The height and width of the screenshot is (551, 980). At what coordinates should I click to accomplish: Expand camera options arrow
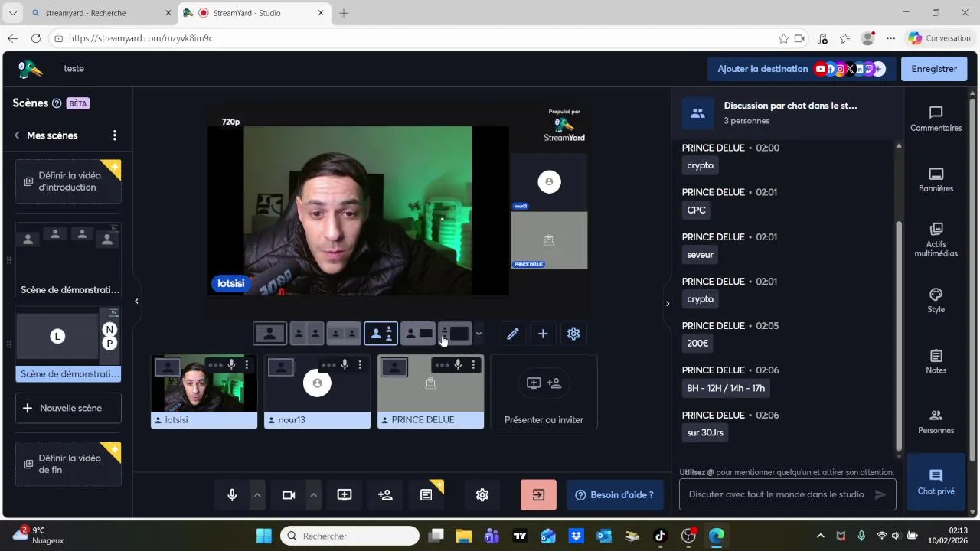click(313, 495)
